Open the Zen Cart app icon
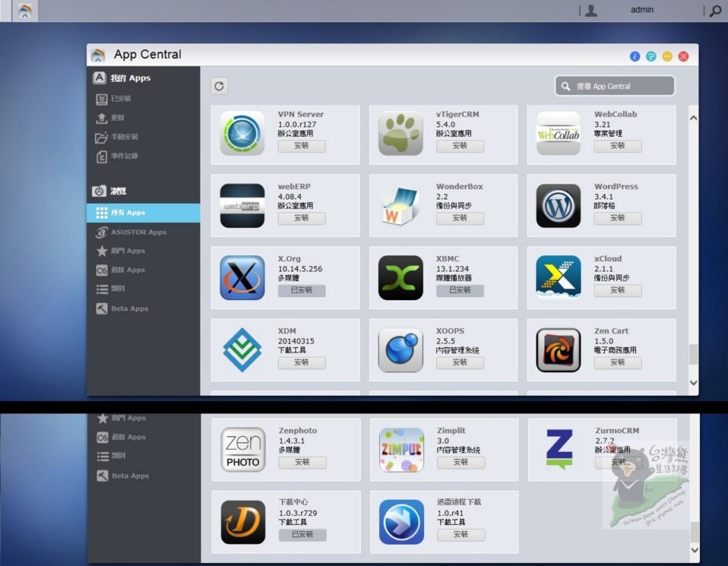The image size is (728, 566). (x=558, y=350)
